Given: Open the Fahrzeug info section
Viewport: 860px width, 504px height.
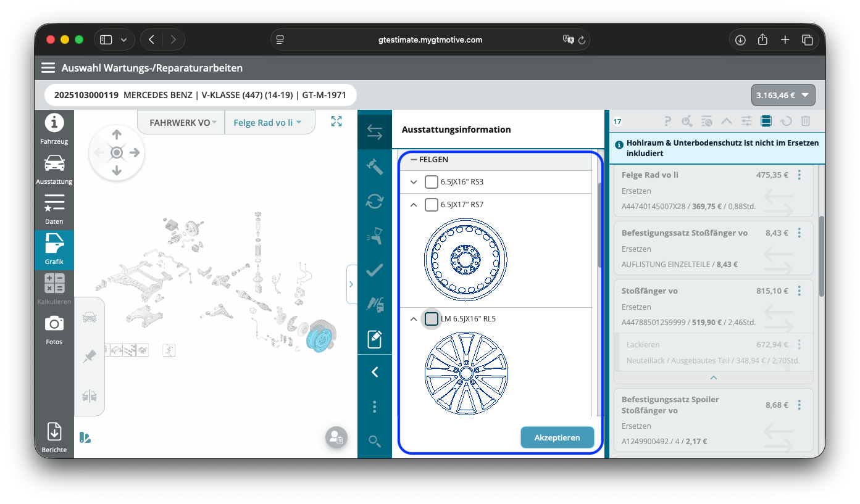Looking at the screenshot, I should point(54,130).
